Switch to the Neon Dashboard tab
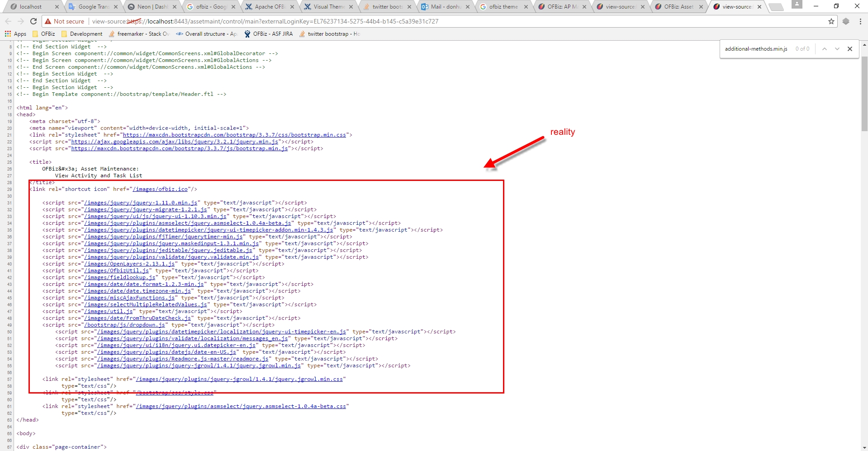 pyautogui.click(x=152, y=7)
